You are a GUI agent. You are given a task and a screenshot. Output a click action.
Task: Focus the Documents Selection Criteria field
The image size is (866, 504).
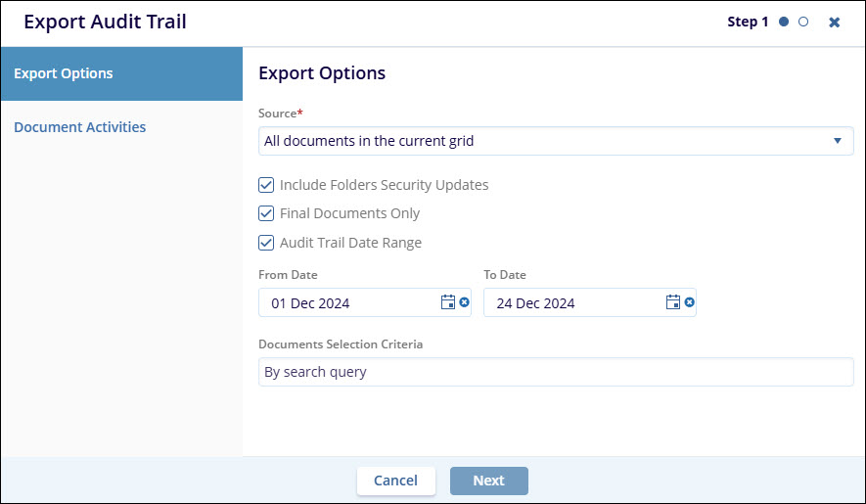pyautogui.click(x=555, y=372)
